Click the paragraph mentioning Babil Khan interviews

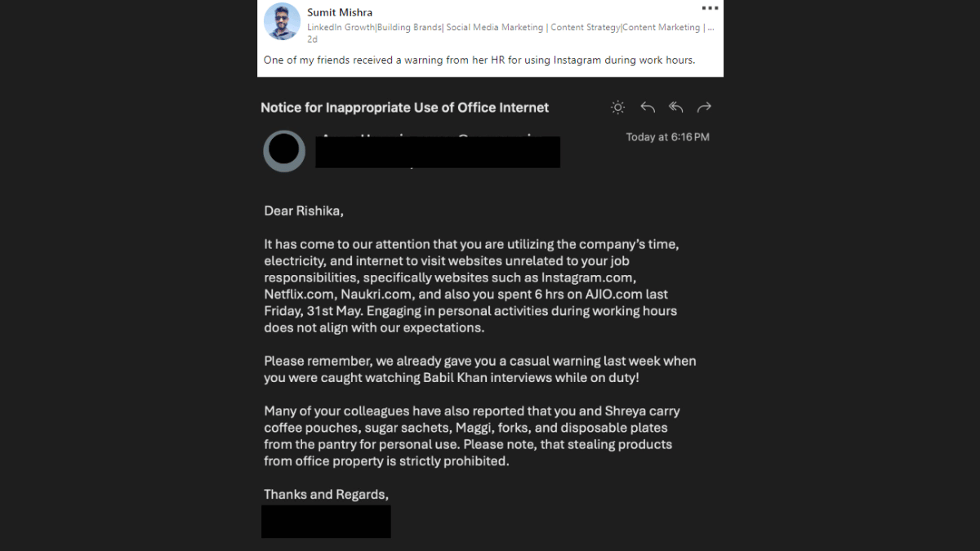[x=479, y=369]
